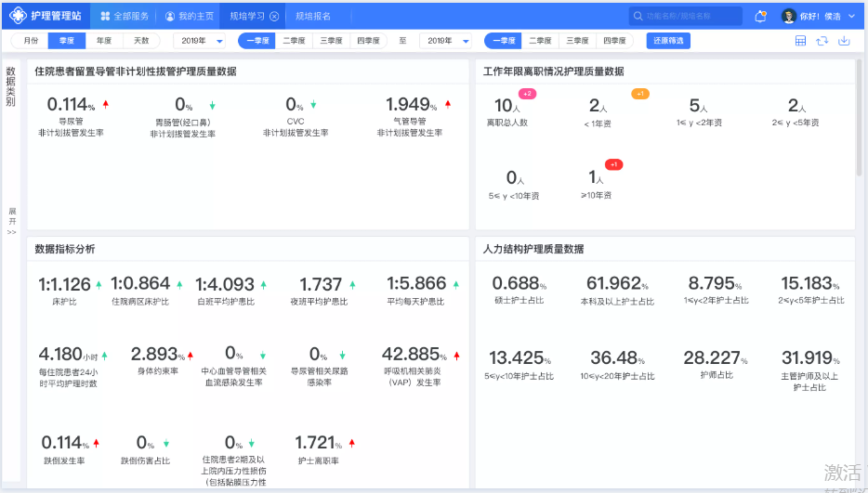Click the red up arrow beside 护士离职率
This screenshot has height=493, width=868.
click(352, 443)
